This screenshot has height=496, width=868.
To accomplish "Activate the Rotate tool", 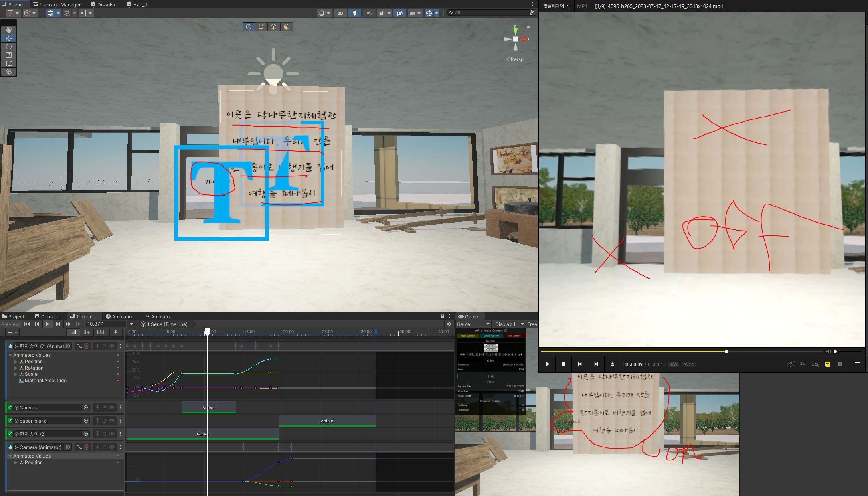I will tap(9, 47).
